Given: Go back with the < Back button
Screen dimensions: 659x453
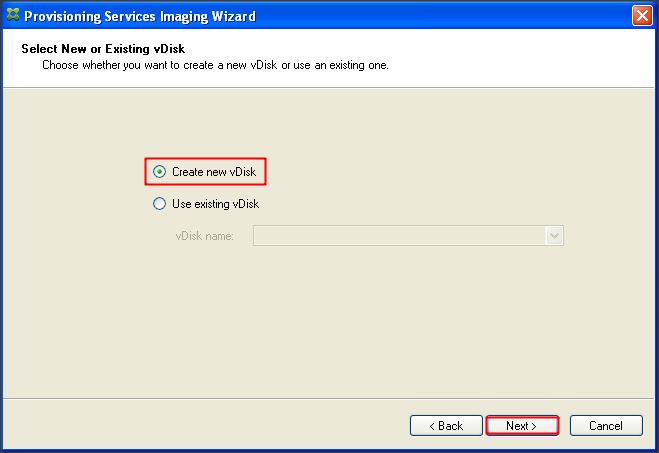Looking at the screenshot, I should (446, 425).
